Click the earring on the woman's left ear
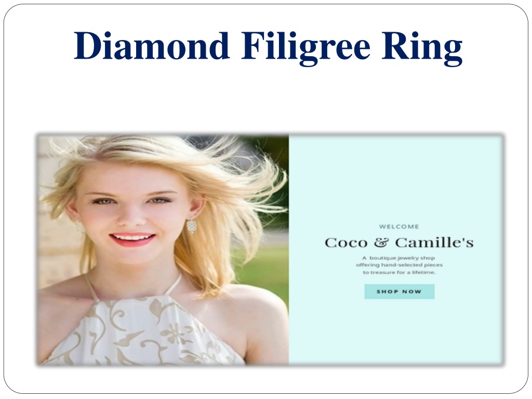This screenshot has height=399, width=532. 192,225
